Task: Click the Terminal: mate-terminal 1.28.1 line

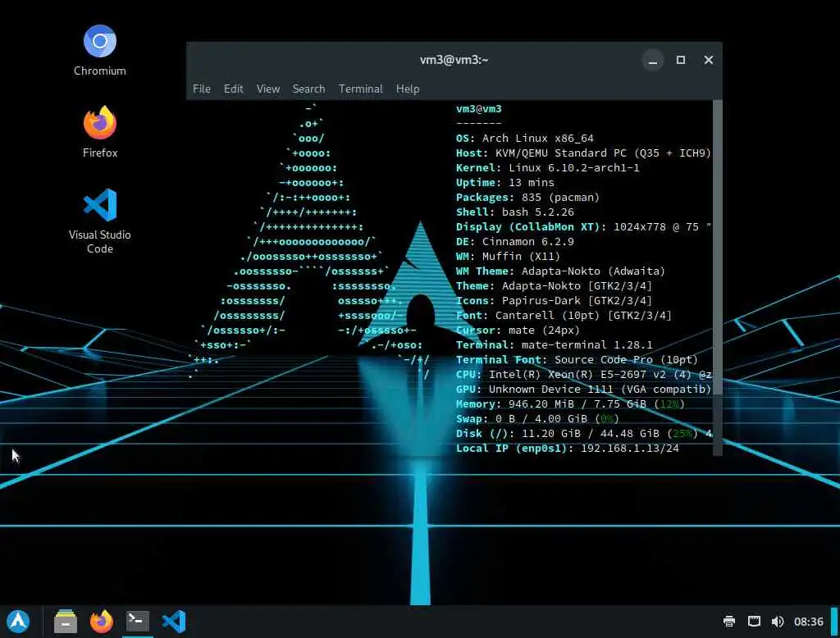Action: pyautogui.click(x=554, y=345)
